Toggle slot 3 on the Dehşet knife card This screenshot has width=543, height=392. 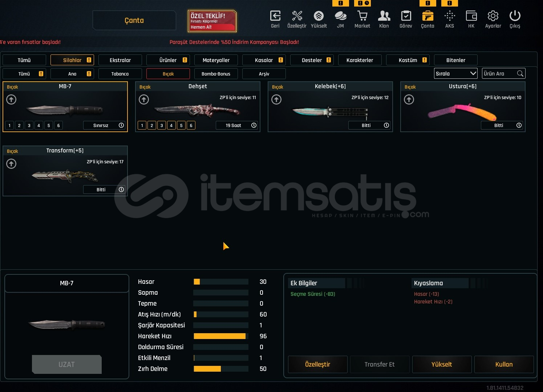coord(162,126)
